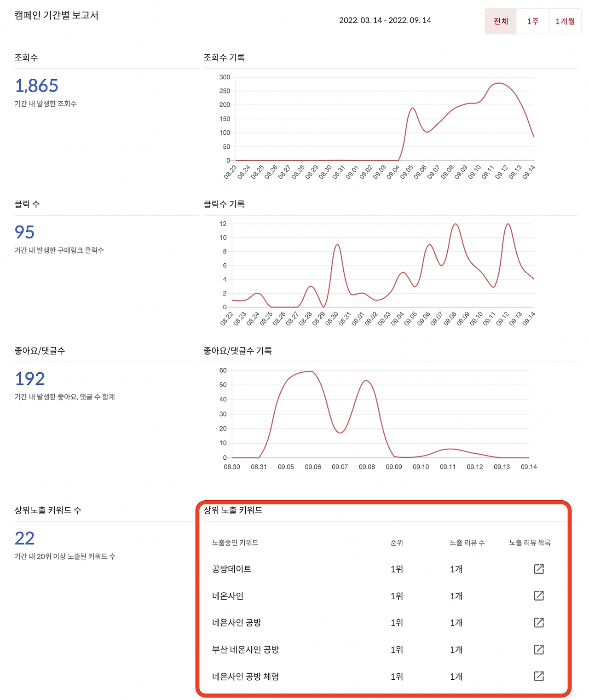Click the date range 2022.03.14 - 2022.09.14

pos(386,20)
